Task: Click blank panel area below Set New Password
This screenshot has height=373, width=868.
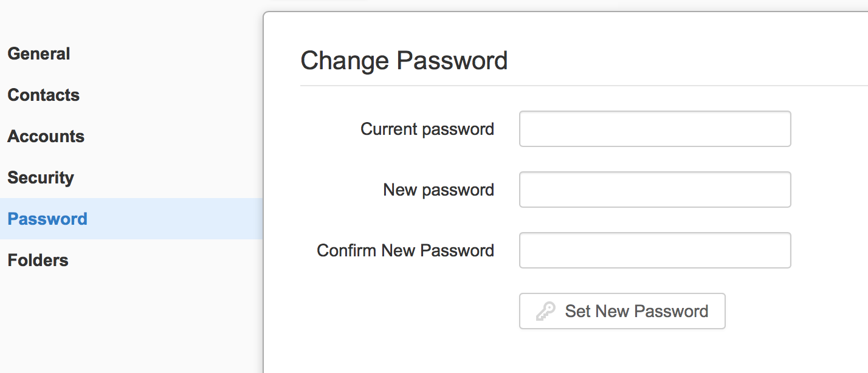Action: pos(565,352)
